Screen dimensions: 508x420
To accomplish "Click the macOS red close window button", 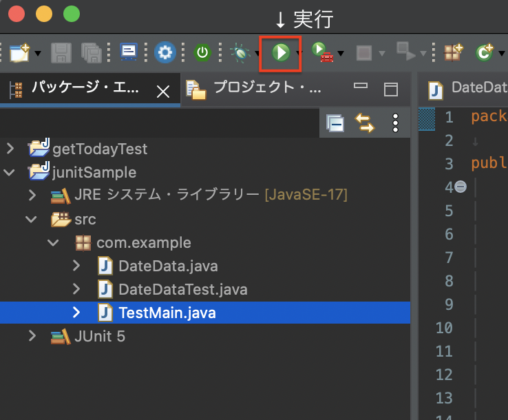I will point(17,14).
